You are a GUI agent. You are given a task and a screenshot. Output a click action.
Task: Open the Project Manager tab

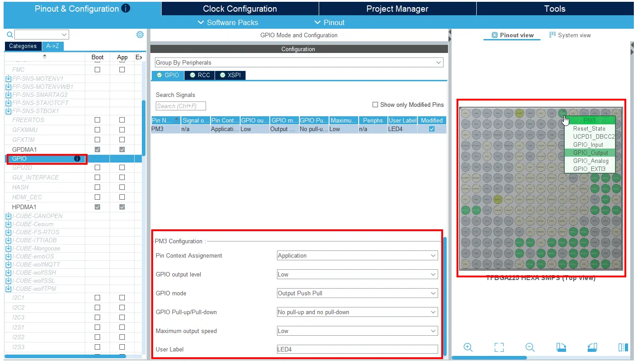[x=397, y=9]
